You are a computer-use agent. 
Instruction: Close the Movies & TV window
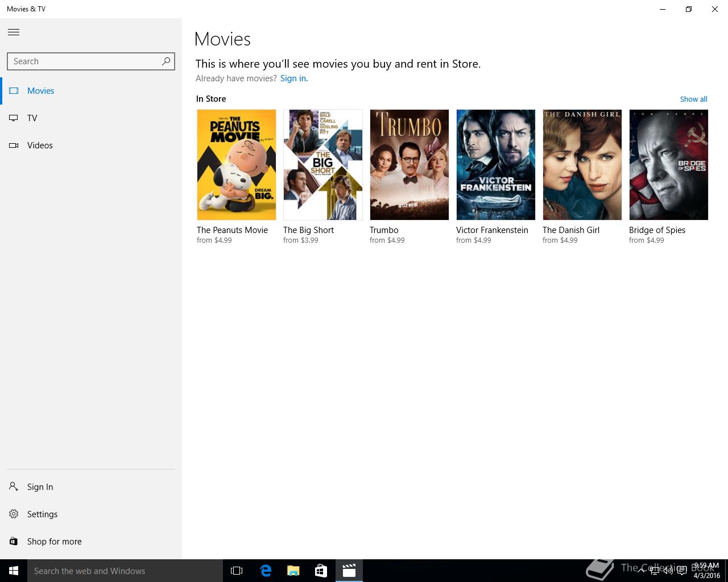coord(715,9)
